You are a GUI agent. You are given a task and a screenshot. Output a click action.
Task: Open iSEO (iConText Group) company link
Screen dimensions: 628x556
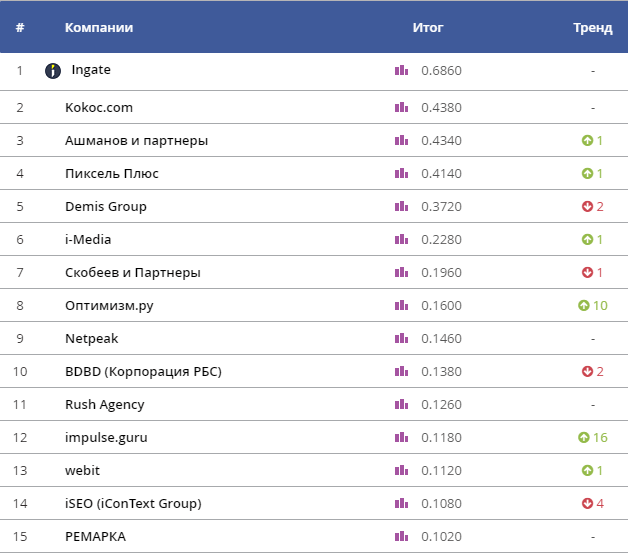coord(133,504)
